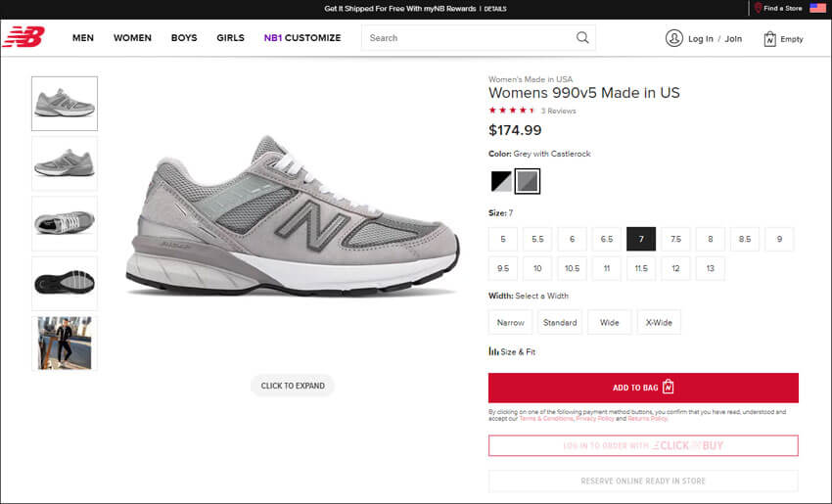Click the account profile icon
The width and height of the screenshot is (832, 504).
[x=673, y=38]
